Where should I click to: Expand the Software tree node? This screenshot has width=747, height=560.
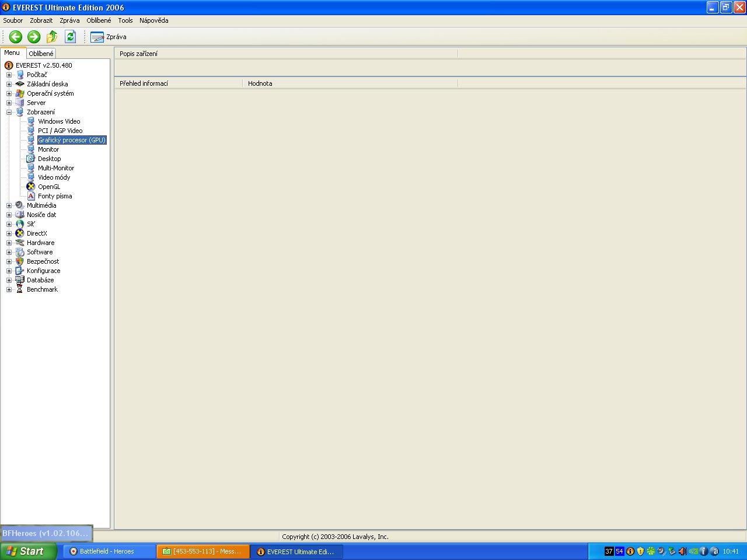pos(9,252)
